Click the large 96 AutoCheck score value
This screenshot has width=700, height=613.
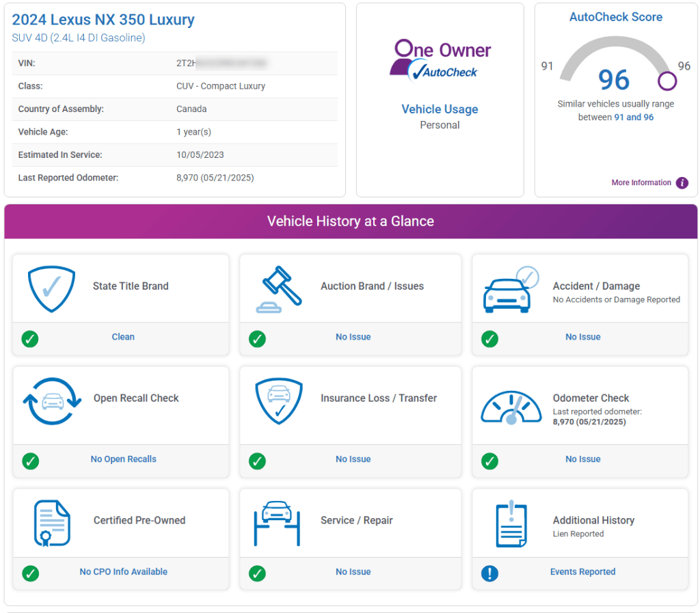coord(614,80)
